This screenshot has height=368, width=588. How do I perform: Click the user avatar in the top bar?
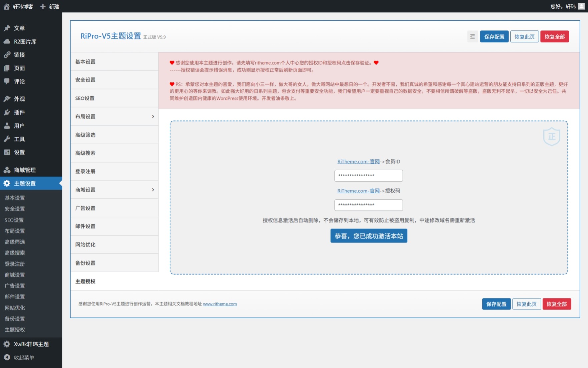pos(581,6)
